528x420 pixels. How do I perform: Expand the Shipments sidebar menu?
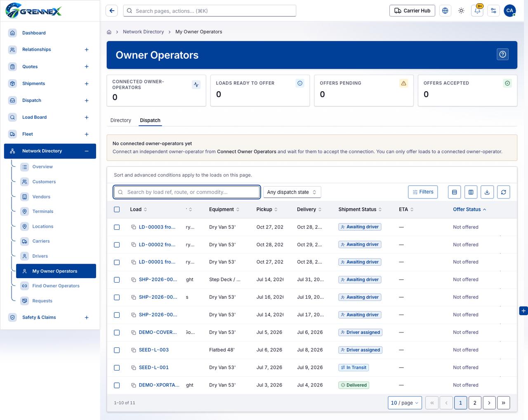coord(87,84)
